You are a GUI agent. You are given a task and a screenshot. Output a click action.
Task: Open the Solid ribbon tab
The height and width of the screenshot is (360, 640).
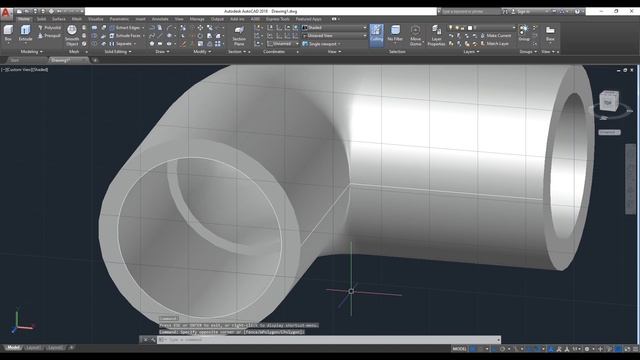[41, 19]
